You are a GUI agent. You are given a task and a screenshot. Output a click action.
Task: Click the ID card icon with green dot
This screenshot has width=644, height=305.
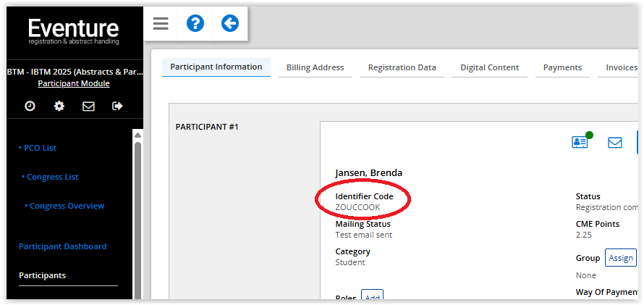point(580,142)
